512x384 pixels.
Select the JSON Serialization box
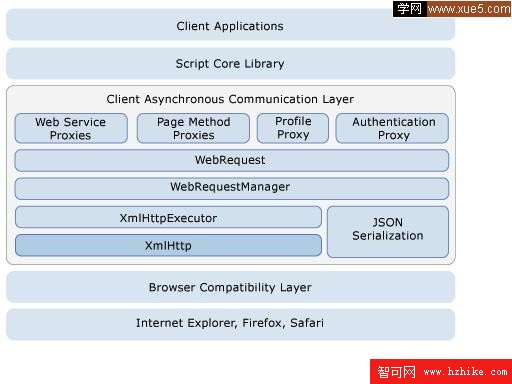tap(388, 232)
